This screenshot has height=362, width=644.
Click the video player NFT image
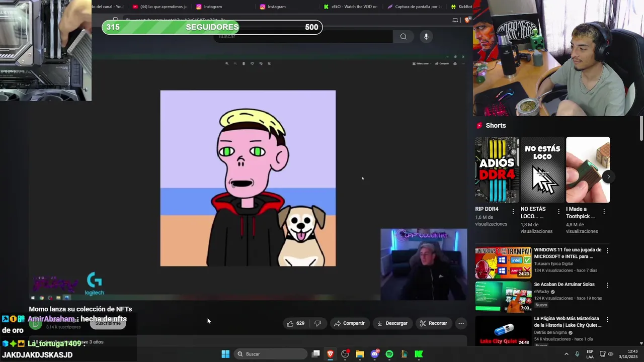point(248,178)
